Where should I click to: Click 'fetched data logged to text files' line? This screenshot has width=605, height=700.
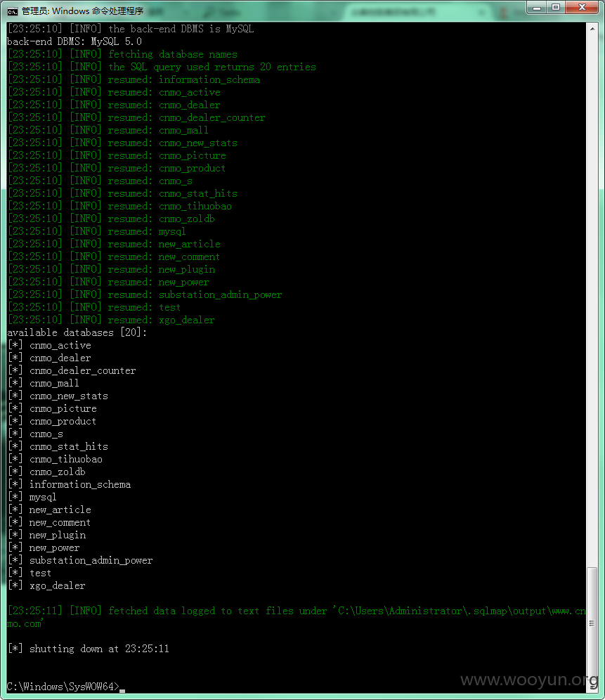297,617
